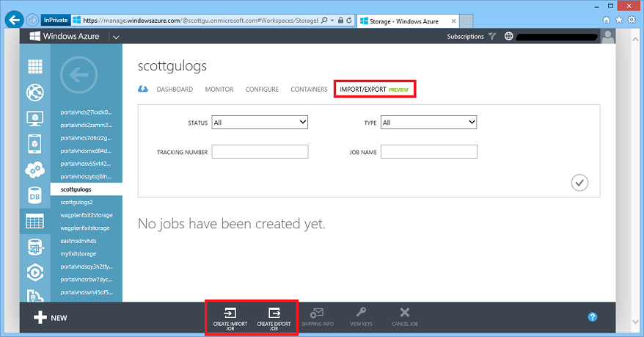Viewport: 644px width, 337px height.
Task: Switch to Monitor tab
Action: point(219,89)
